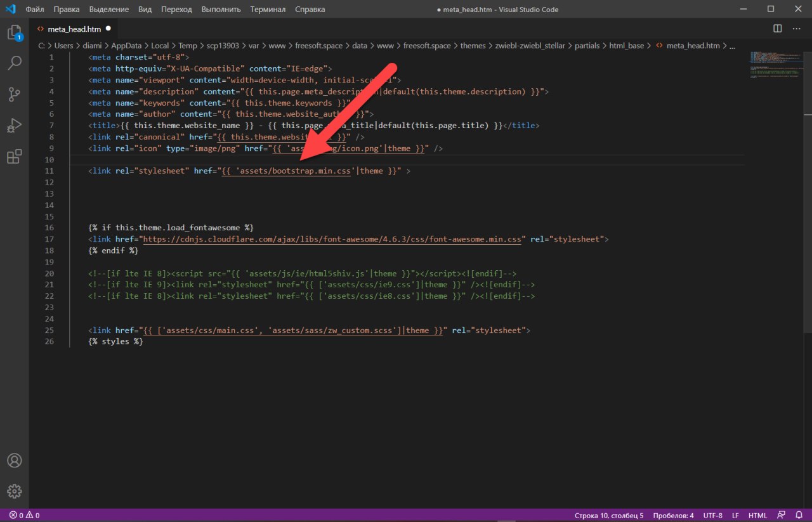812x522 pixels.
Task: Open the Explorer view in activity bar
Action: (x=14, y=33)
